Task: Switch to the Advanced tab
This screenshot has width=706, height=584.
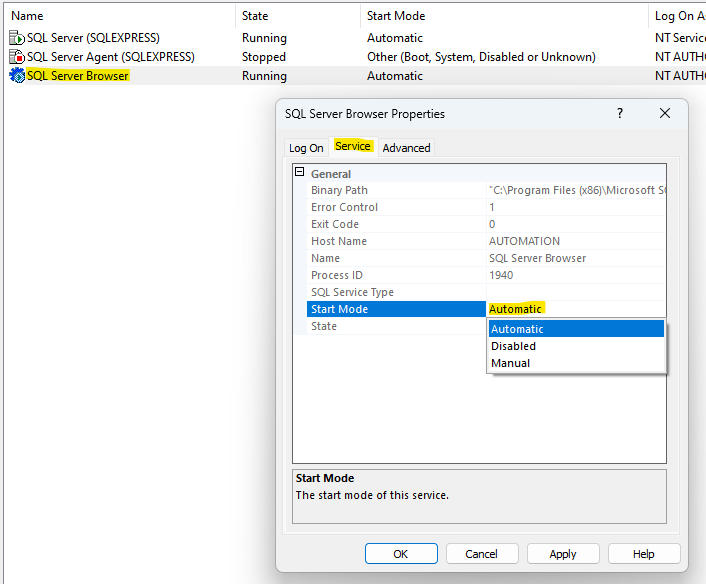Action: click(407, 148)
